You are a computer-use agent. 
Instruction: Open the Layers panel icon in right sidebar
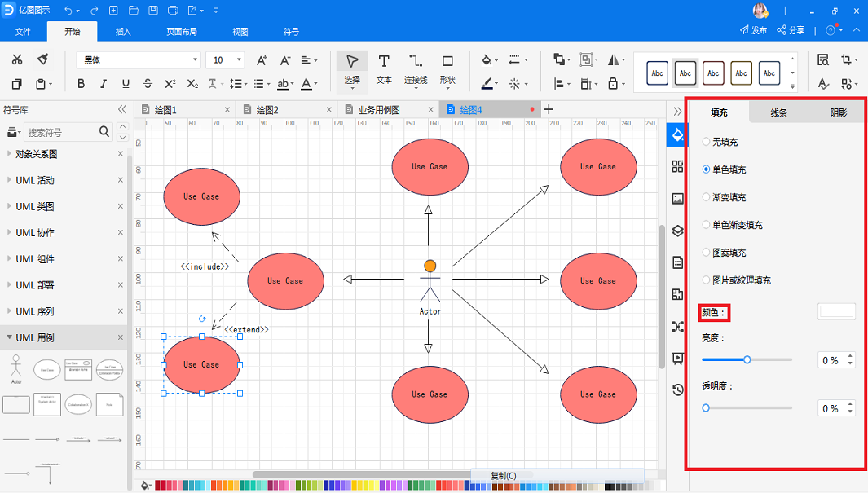[x=677, y=231]
